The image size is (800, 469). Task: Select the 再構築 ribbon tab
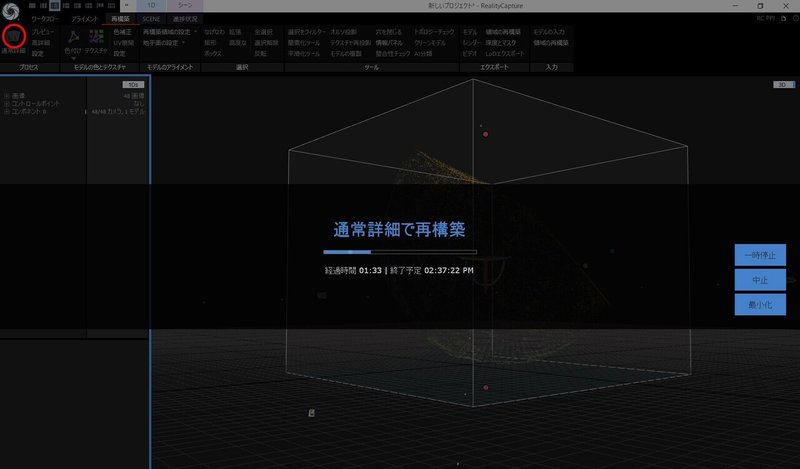pos(120,19)
